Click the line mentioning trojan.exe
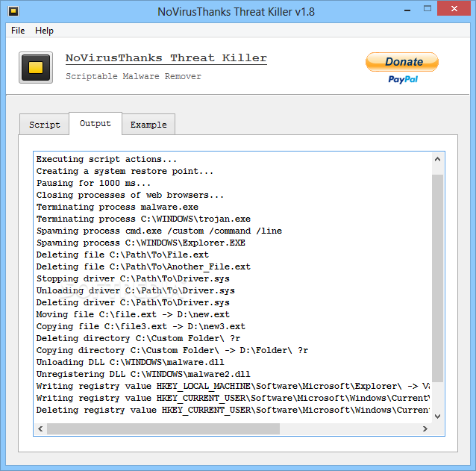 point(143,219)
